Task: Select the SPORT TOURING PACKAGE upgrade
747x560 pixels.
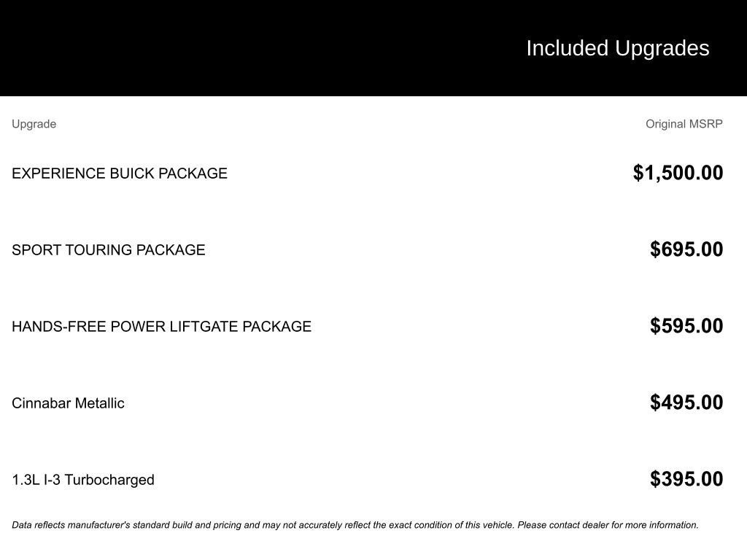Action: (109, 250)
